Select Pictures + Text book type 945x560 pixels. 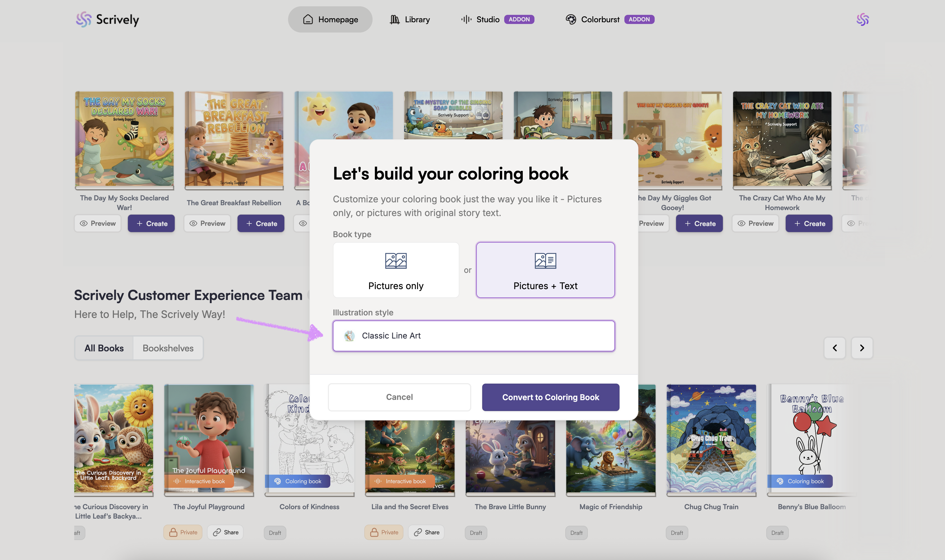tap(545, 270)
